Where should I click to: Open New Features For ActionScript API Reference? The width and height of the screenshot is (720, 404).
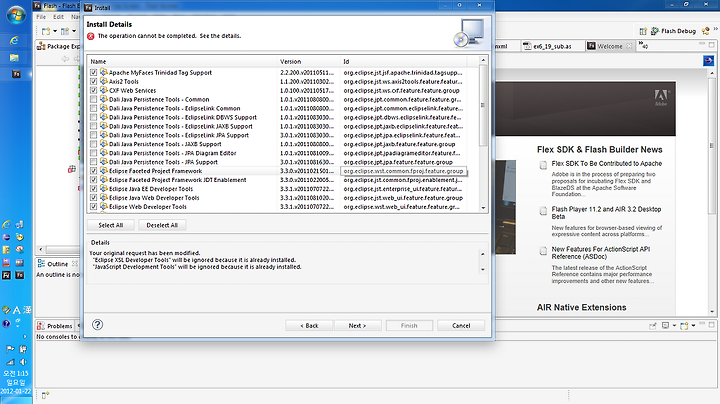coord(601,252)
